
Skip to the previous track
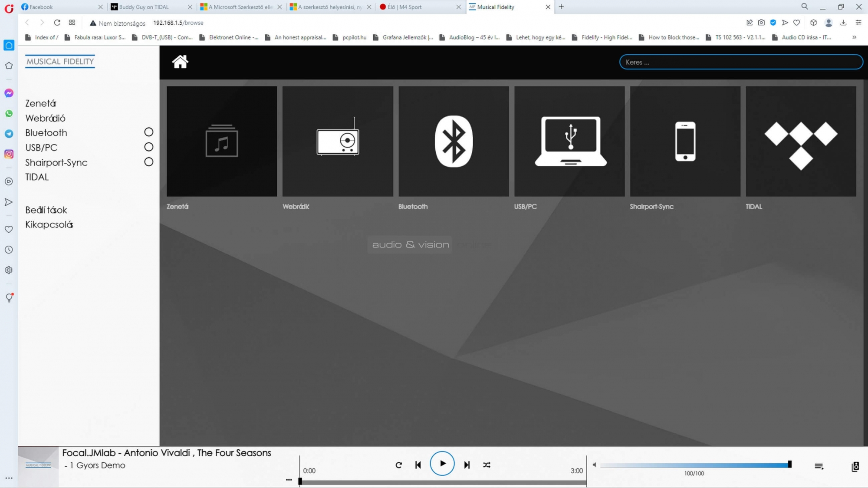coord(418,465)
